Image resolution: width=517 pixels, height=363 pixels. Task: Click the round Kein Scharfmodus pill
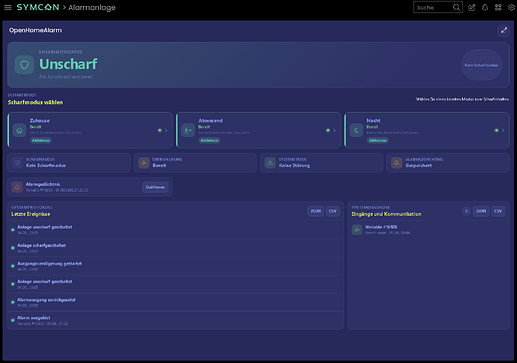481,65
